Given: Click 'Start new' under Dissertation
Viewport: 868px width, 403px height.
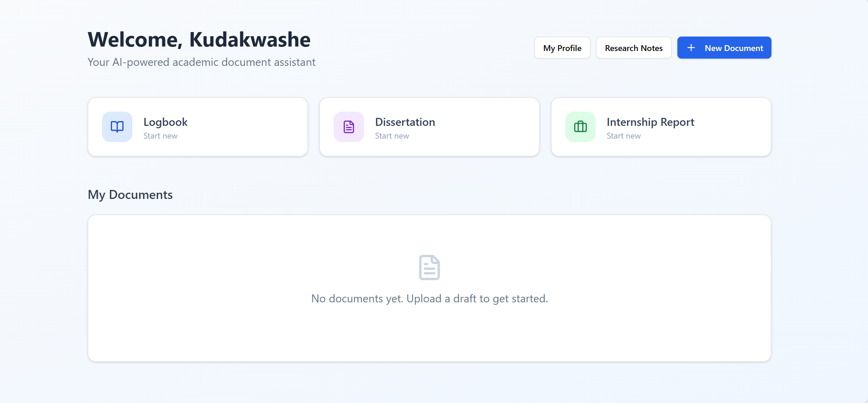Looking at the screenshot, I should pyautogui.click(x=392, y=136).
